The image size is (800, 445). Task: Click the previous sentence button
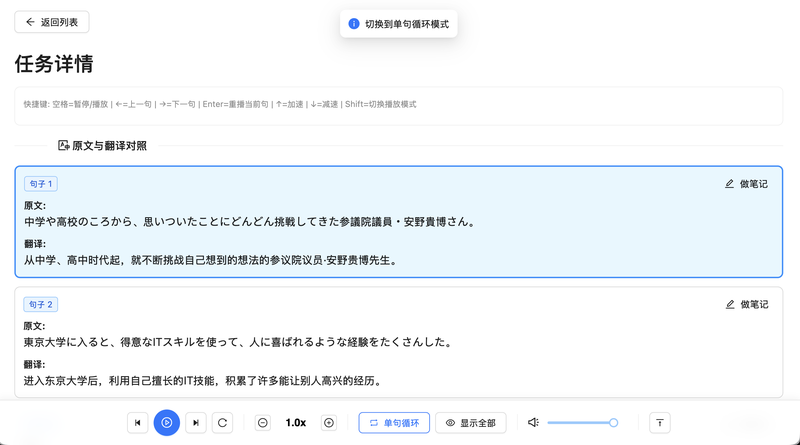click(x=138, y=423)
